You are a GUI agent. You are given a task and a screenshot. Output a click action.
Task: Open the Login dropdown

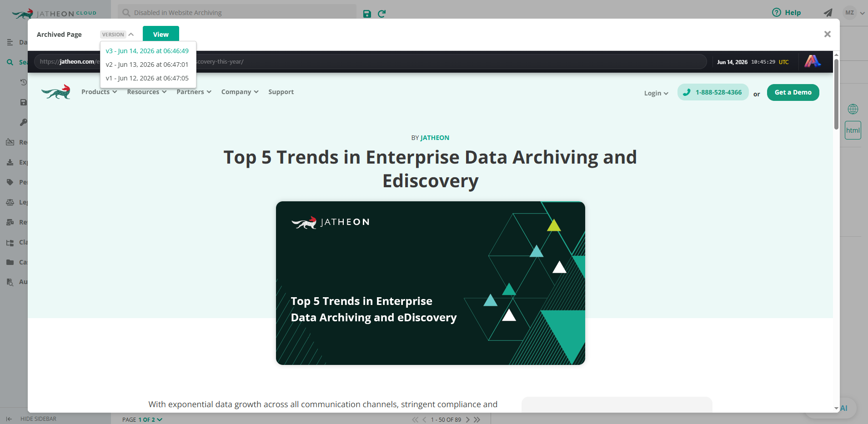656,93
